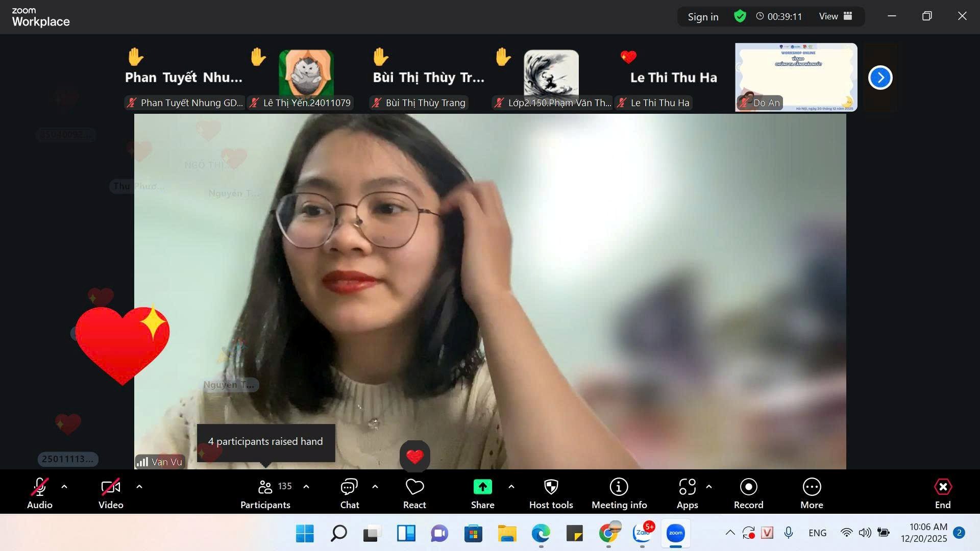This screenshot has height=551, width=980.
Task: Open Host tools shield icon
Action: coord(551,487)
